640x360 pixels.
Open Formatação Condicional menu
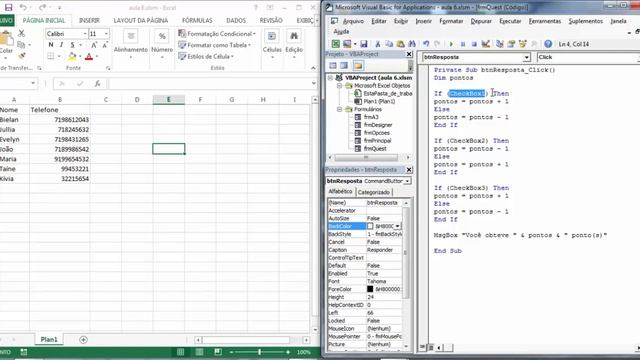click(x=217, y=34)
